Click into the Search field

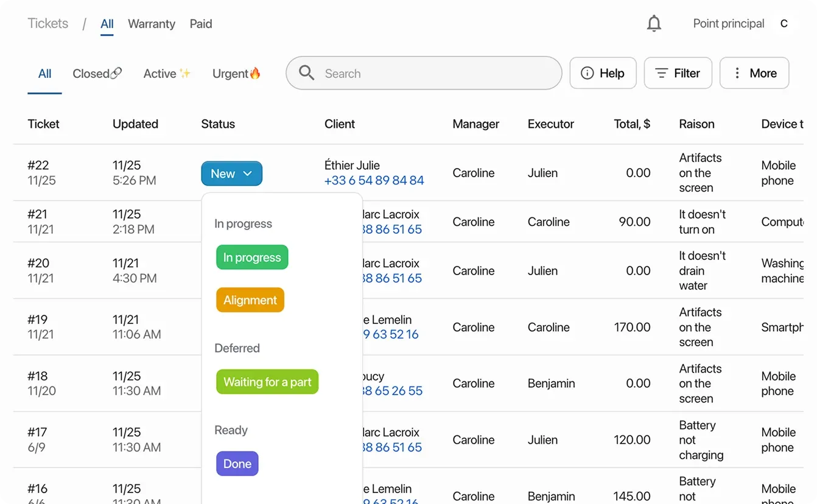point(424,73)
